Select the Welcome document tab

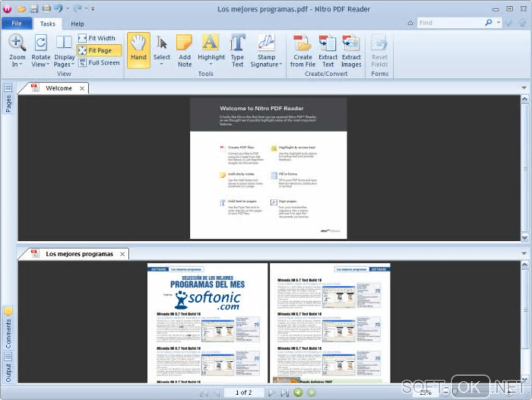coord(59,88)
